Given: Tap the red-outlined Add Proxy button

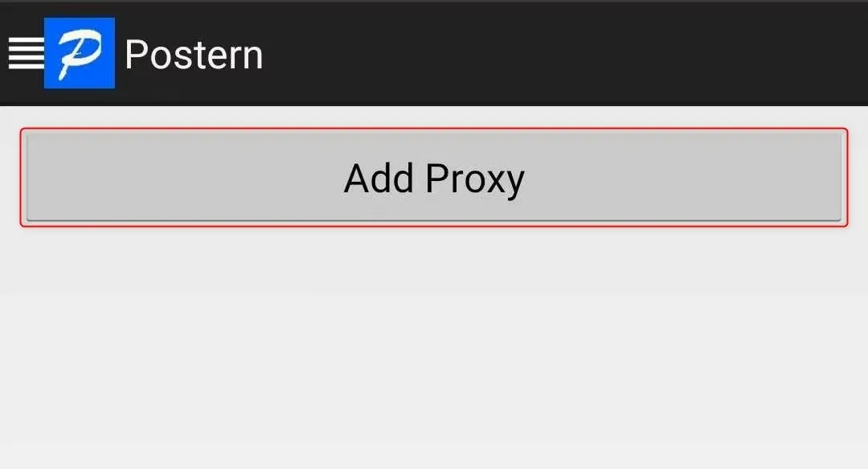Looking at the screenshot, I should tap(434, 178).
